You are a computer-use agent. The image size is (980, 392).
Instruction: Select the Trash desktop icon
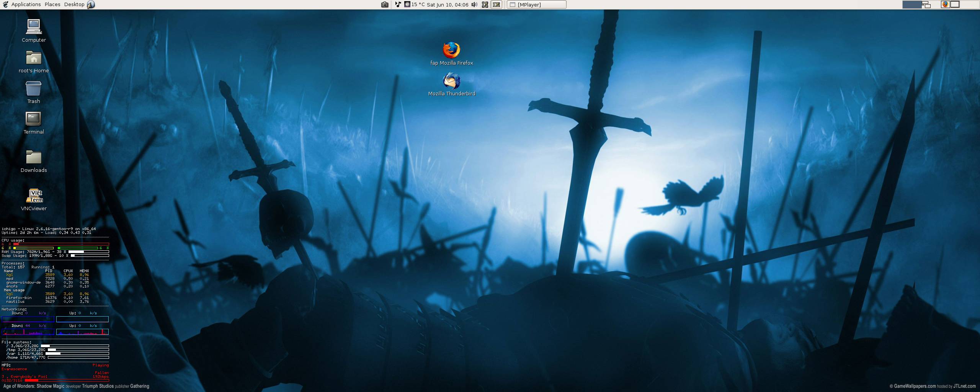pos(34,92)
